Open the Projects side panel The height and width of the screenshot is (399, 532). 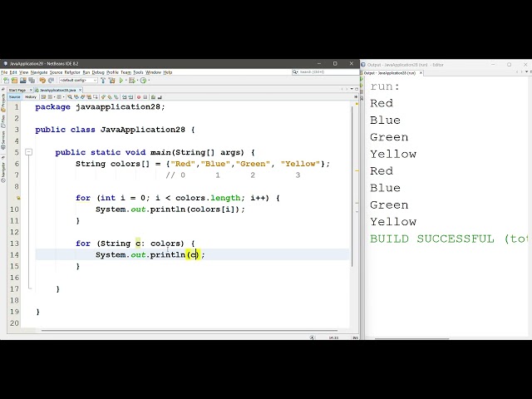[x=3, y=102]
